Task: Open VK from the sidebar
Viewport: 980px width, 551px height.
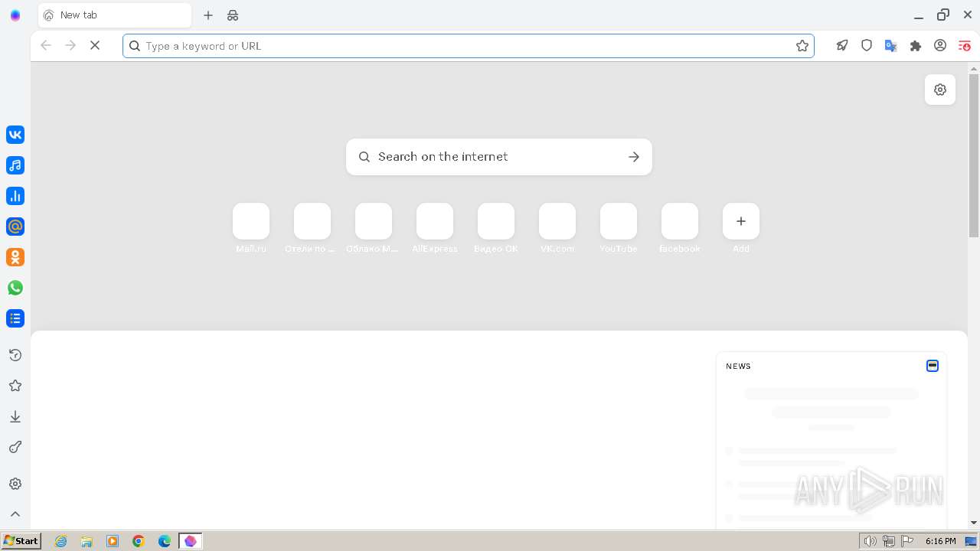Action: coord(15,135)
